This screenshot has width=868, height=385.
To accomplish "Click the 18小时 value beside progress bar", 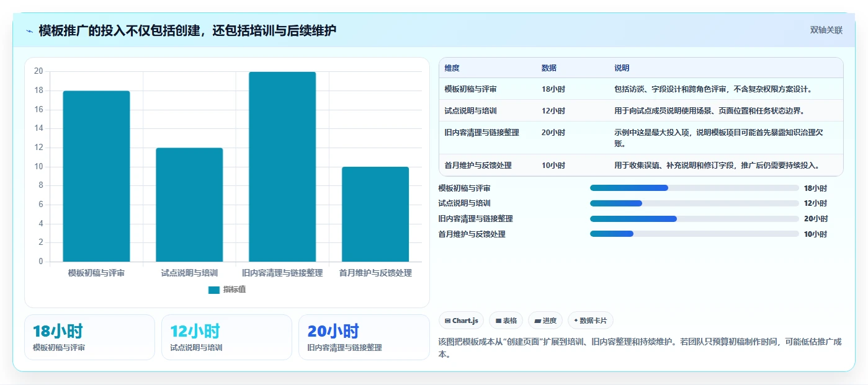I will (x=815, y=188).
